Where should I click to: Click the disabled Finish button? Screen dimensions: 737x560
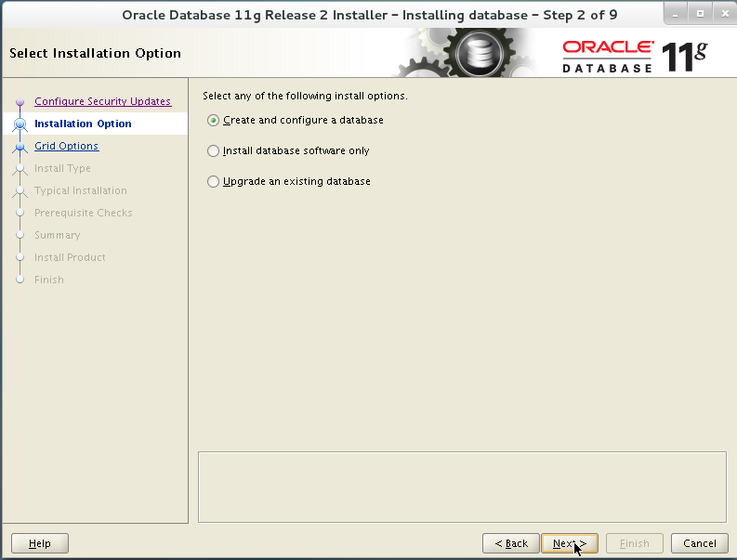click(x=635, y=543)
